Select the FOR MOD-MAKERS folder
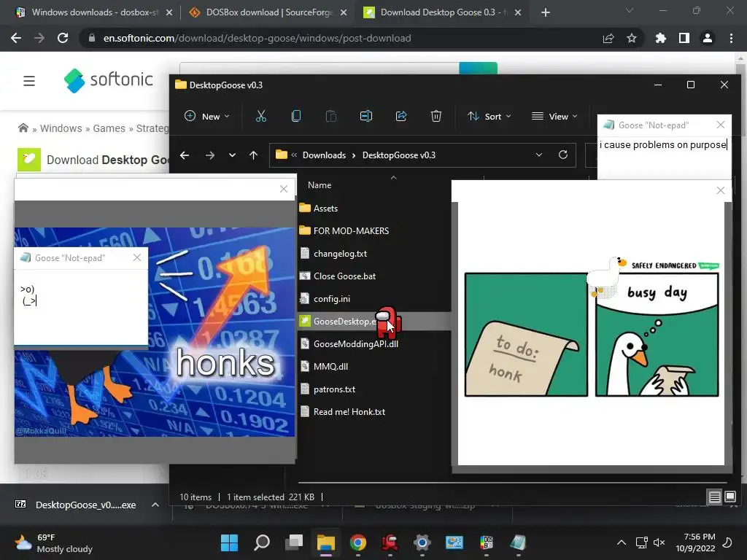 (x=351, y=231)
